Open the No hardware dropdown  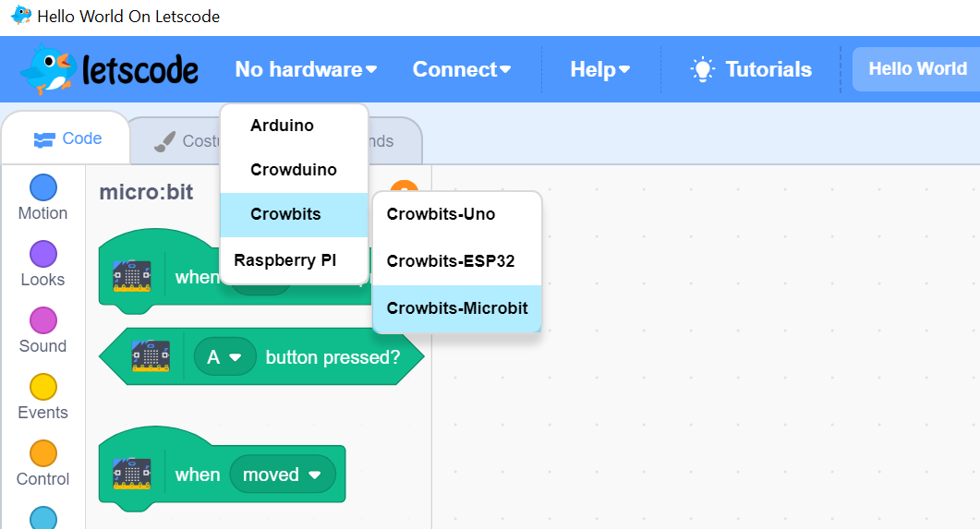pyautogui.click(x=306, y=69)
